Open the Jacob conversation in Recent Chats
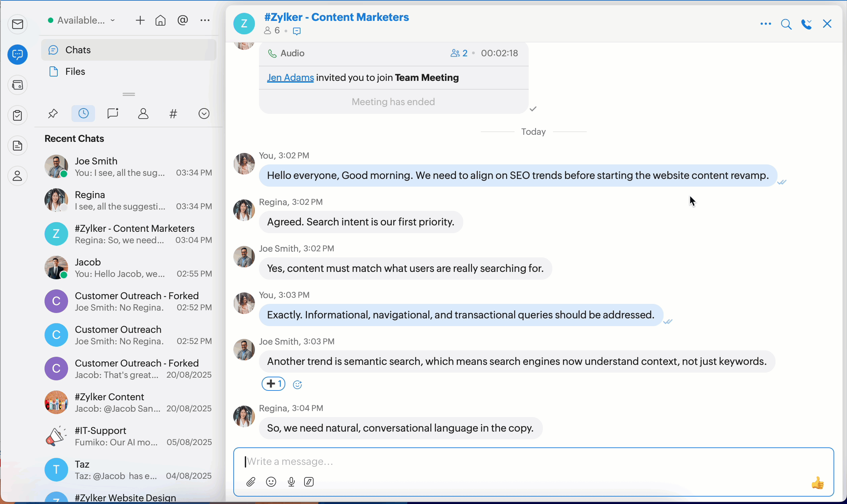Screen dimensions: 847x504 128,268
